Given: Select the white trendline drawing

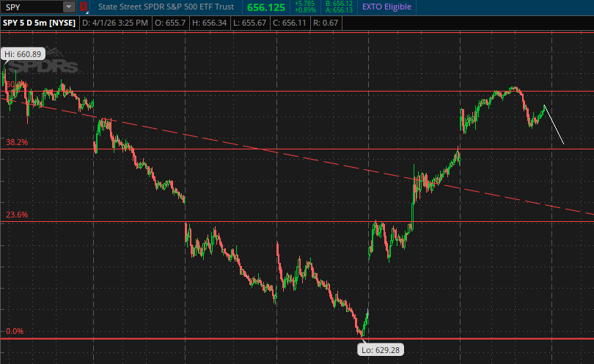Looking at the screenshot, I should (554, 125).
